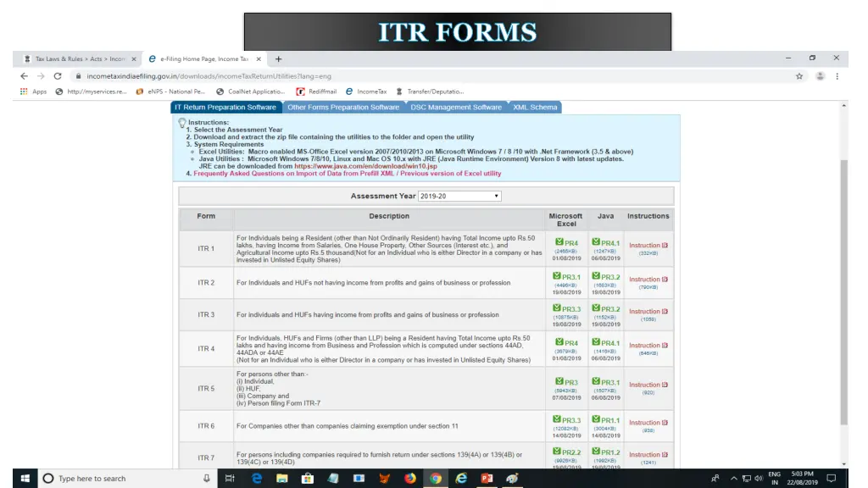Open File Explorer from the taskbar

(281, 478)
